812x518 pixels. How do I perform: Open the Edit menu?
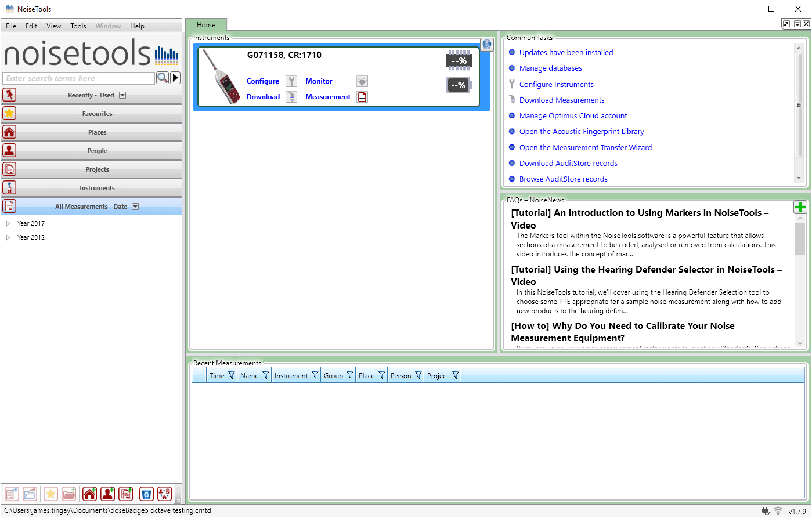coord(31,26)
